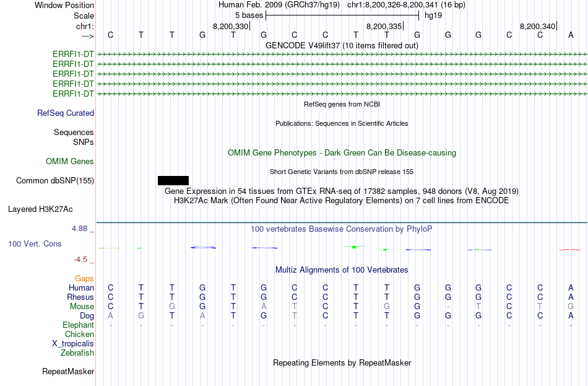This screenshot has width=588, height=386.
Task: Click the A base in the chr1 reference row
Action: click(571, 35)
